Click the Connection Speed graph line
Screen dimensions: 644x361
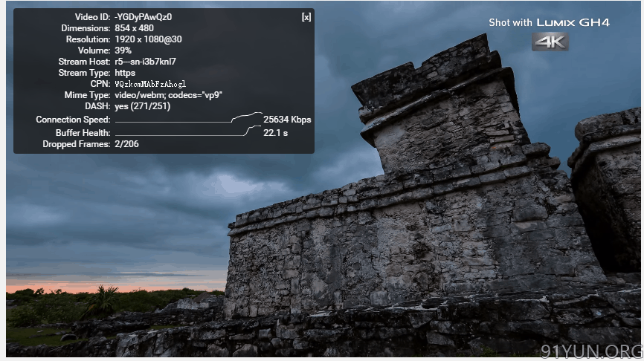[189, 118]
